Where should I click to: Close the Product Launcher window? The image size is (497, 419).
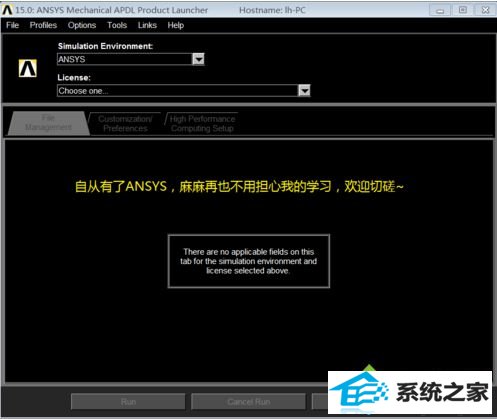pyautogui.click(x=485, y=10)
